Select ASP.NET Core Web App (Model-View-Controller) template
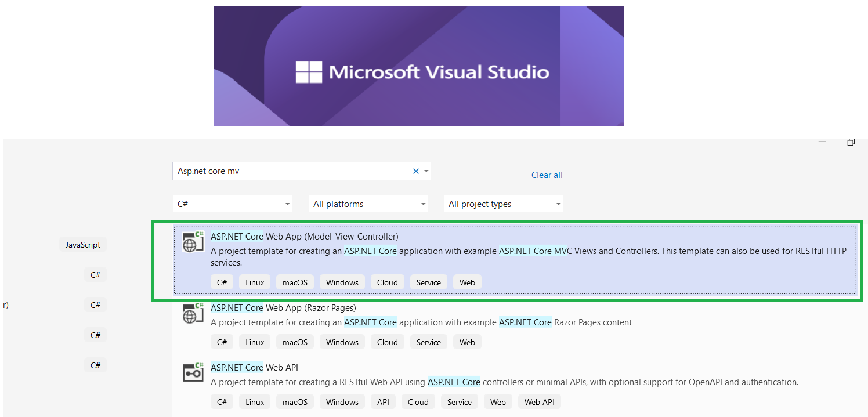 coord(515,259)
